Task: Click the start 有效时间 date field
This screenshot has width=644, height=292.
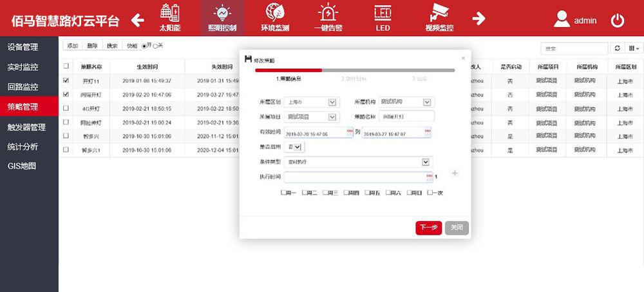Action: tap(318, 132)
